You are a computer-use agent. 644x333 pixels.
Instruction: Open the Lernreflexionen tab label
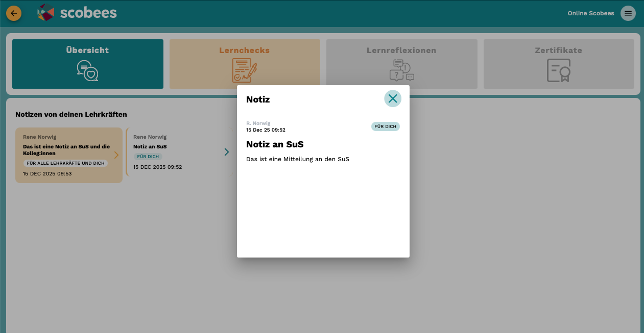click(401, 50)
